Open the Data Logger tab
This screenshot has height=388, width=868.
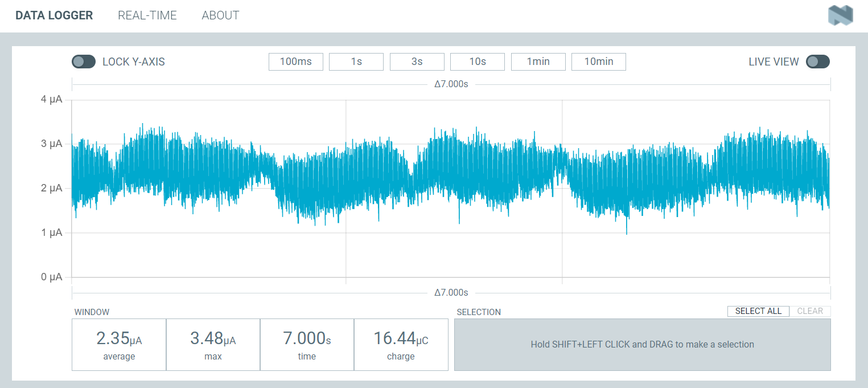tap(54, 15)
